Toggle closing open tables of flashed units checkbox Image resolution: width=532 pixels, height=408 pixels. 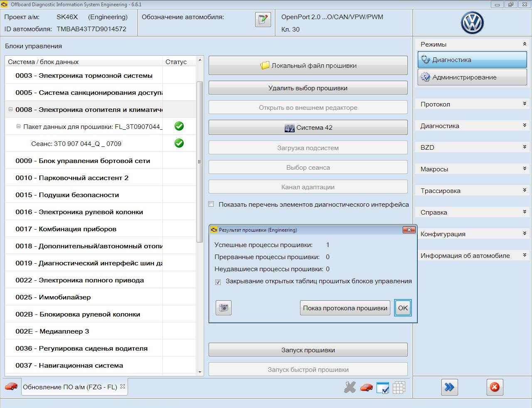[x=218, y=282]
